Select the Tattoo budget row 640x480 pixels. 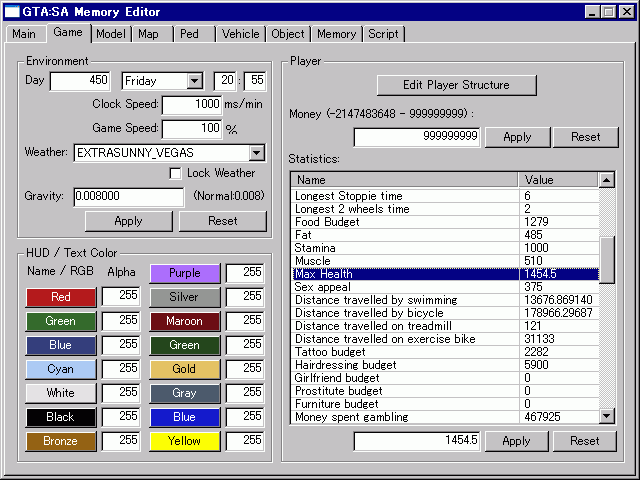tap(446, 352)
